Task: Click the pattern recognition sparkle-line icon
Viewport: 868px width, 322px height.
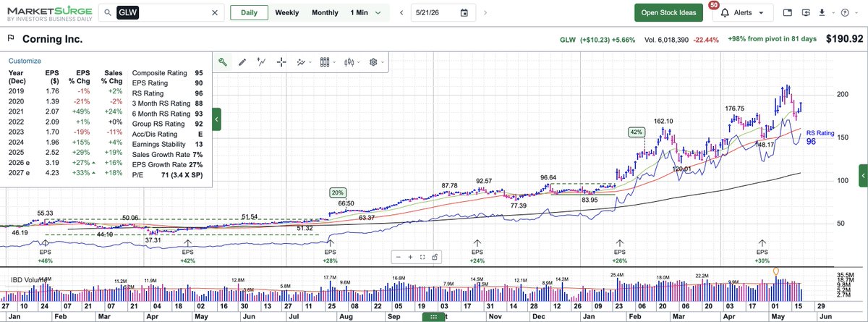Action: pyautogui.click(x=262, y=62)
